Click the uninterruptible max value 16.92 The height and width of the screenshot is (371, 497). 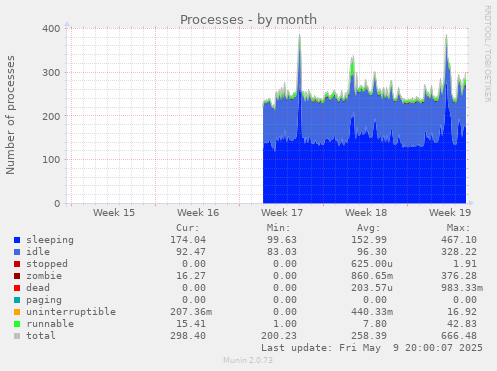point(462,312)
